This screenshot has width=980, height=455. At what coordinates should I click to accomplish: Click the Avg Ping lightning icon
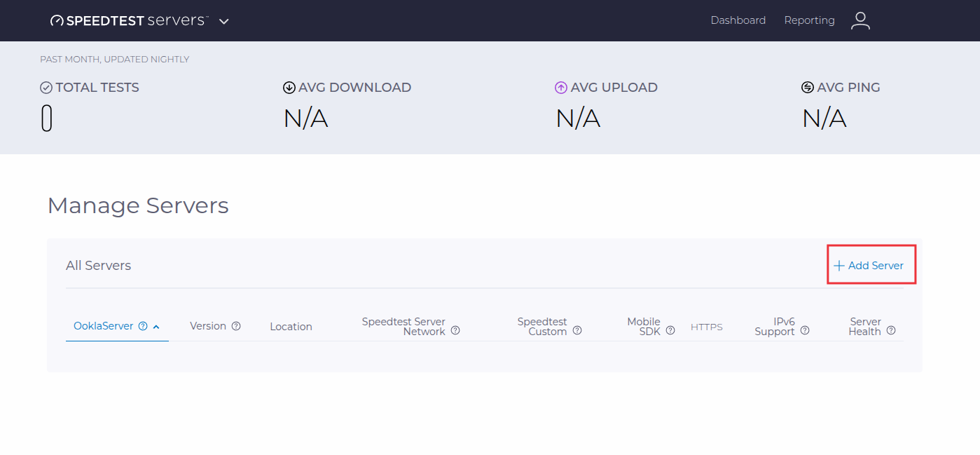[807, 87]
